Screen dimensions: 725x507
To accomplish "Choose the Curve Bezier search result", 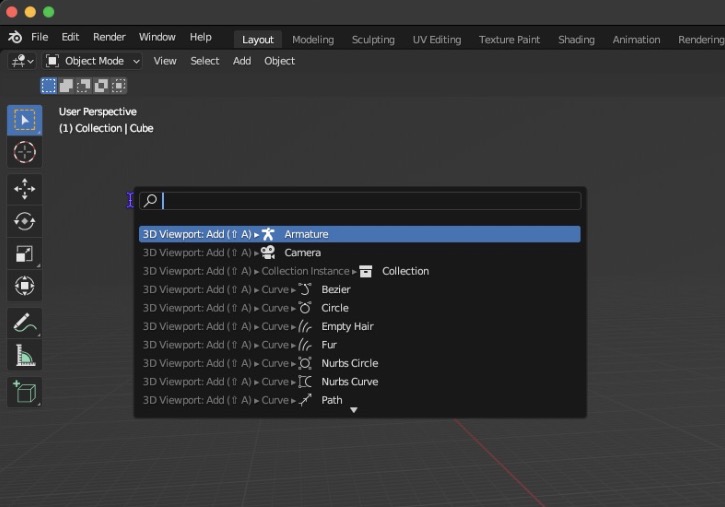I will click(x=360, y=290).
